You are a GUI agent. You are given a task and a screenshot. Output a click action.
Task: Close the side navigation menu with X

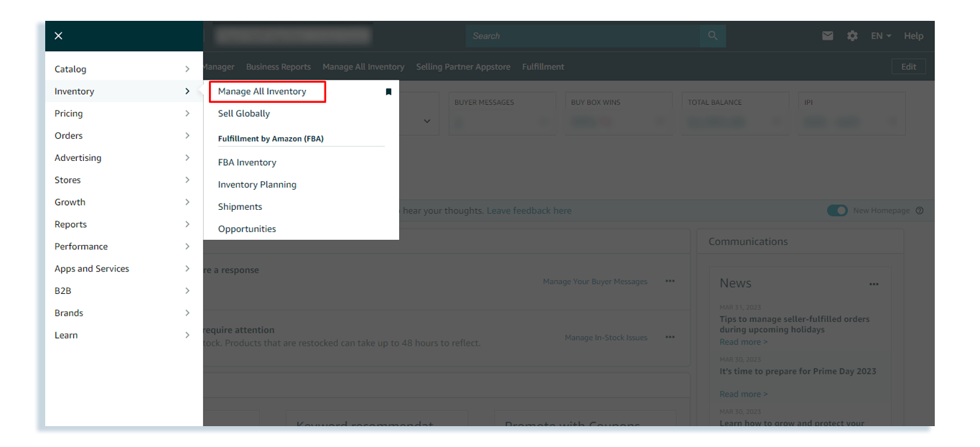[x=58, y=36]
